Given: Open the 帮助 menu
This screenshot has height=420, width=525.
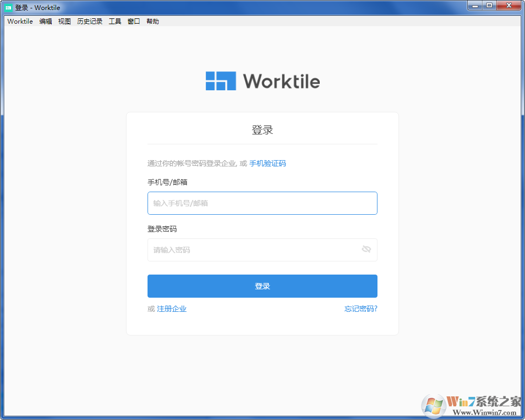Looking at the screenshot, I should 152,21.
